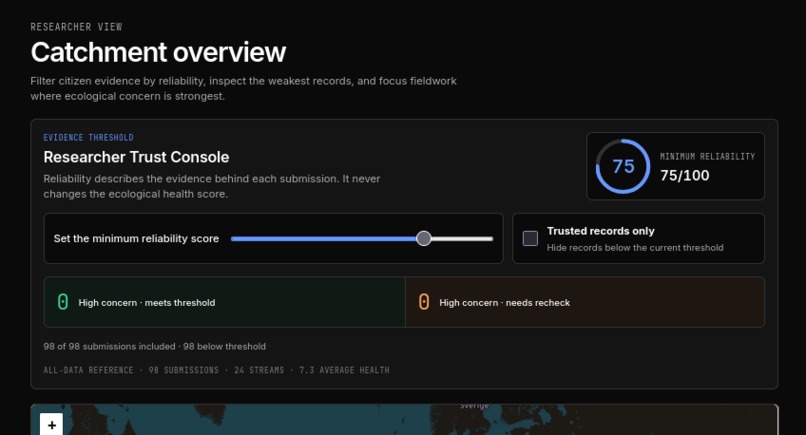Click the RESEARCHER VIEW label
The image size is (806, 435).
(76, 27)
